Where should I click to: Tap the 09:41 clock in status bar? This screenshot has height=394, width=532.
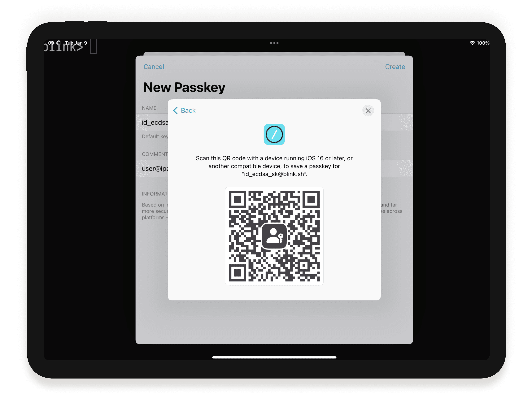tap(54, 43)
